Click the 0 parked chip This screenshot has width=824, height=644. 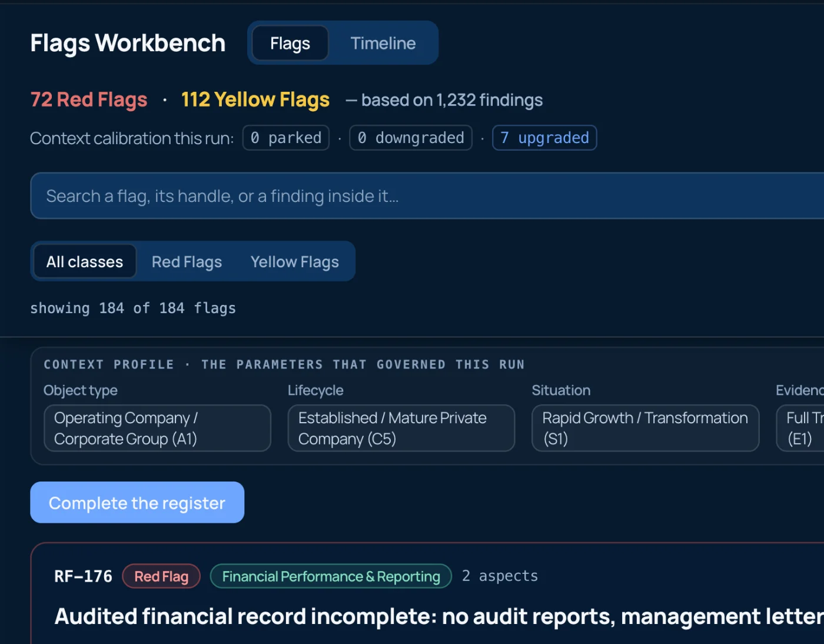coord(286,138)
